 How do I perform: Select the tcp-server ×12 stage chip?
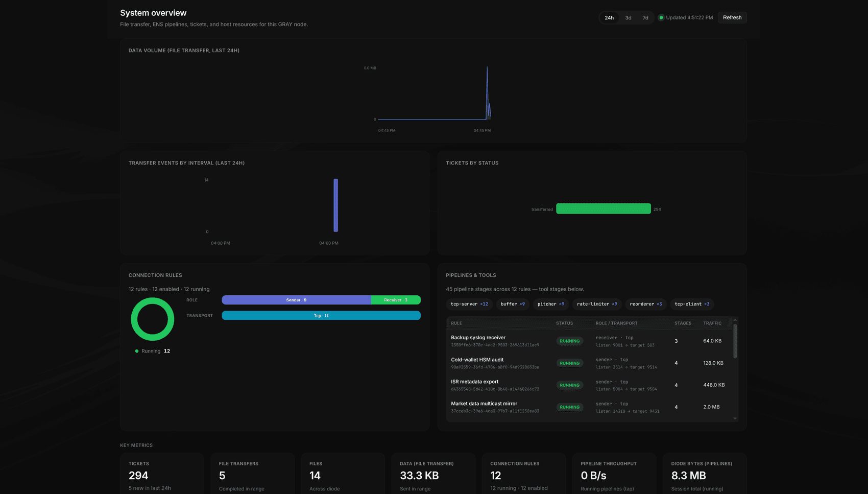pos(469,304)
